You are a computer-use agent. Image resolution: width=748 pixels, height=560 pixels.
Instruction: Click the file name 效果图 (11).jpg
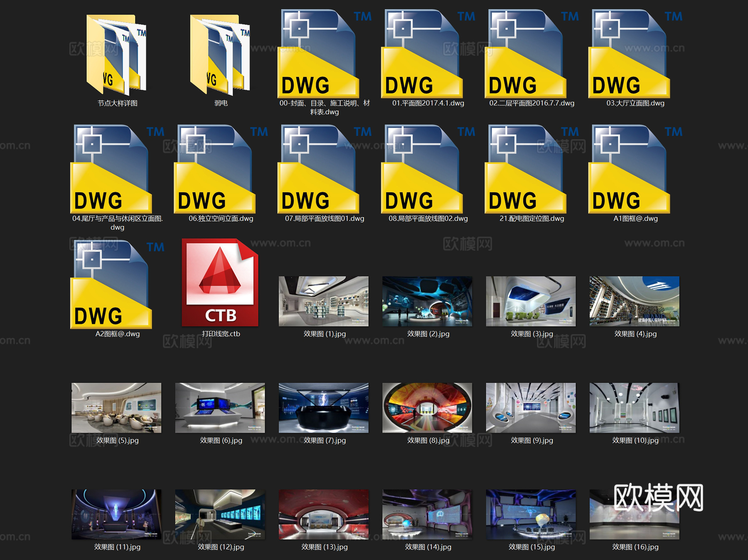click(117, 547)
